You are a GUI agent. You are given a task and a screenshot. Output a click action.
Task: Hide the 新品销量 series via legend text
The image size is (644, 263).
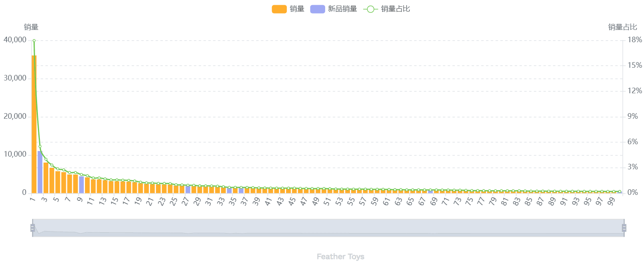pyautogui.click(x=342, y=9)
